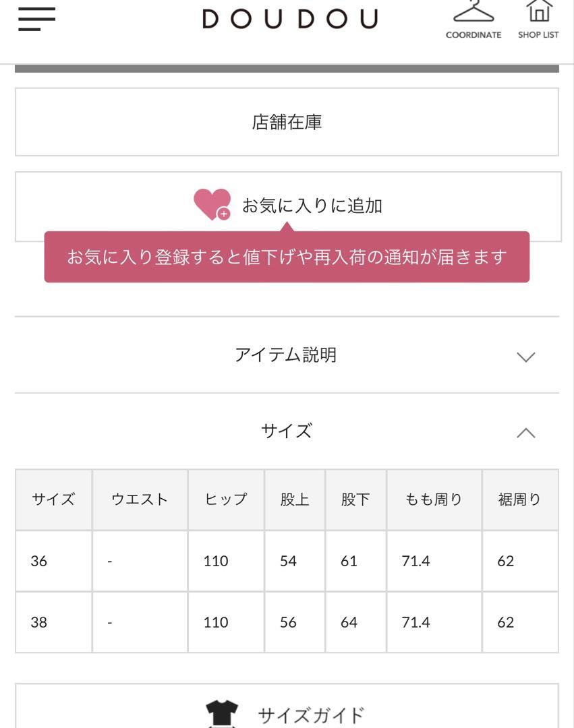
Task: Click お気に入りに追加 text
Action: (312, 206)
